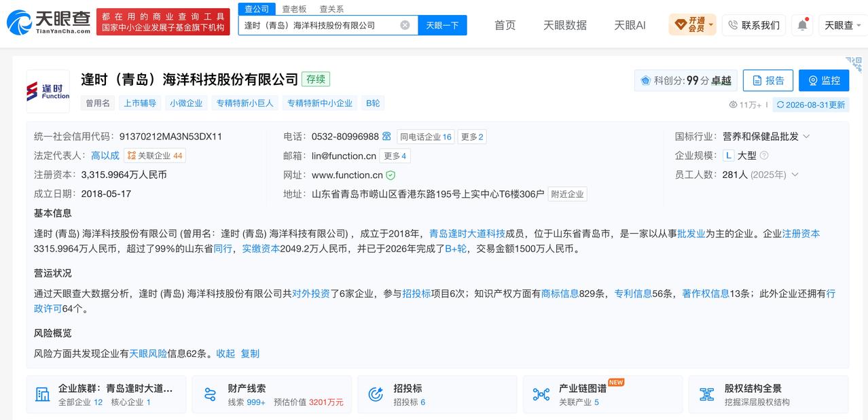
Task: Switch to the 查公司 search tab
Action: (257, 9)
